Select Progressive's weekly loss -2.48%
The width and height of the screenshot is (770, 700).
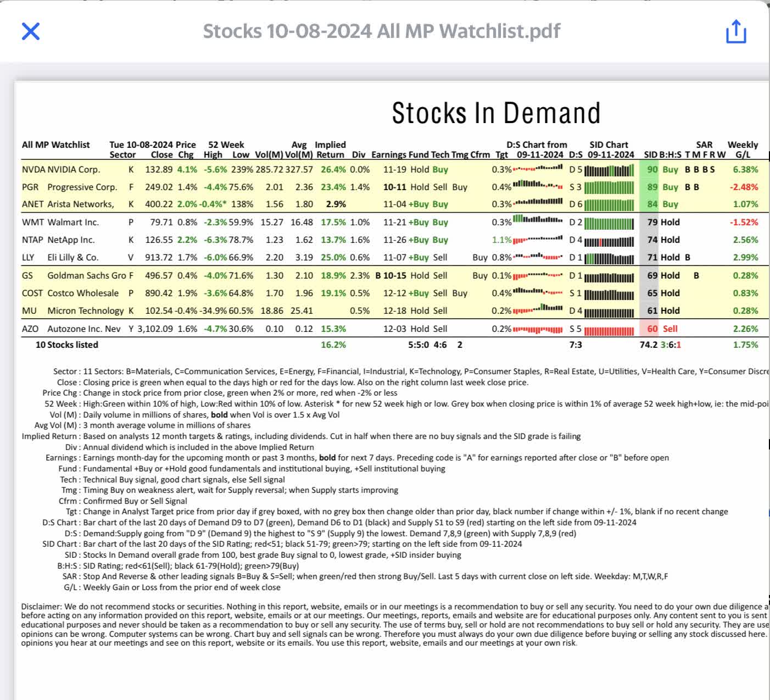(x=744, y=187)
